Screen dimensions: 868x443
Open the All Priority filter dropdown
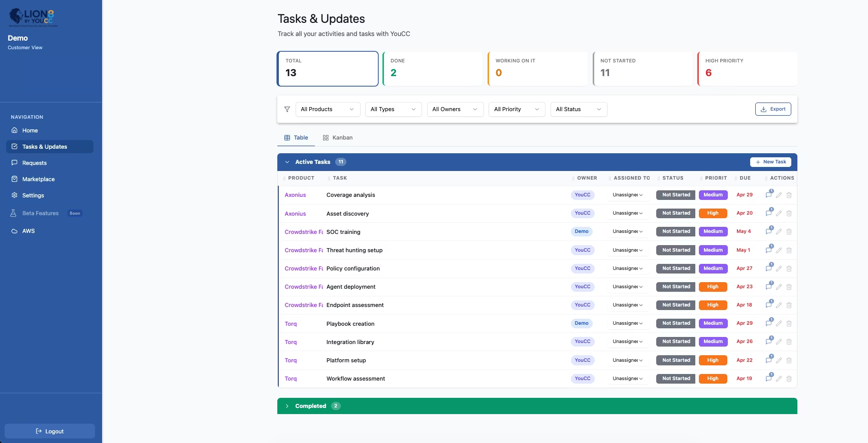click(517, 109)
